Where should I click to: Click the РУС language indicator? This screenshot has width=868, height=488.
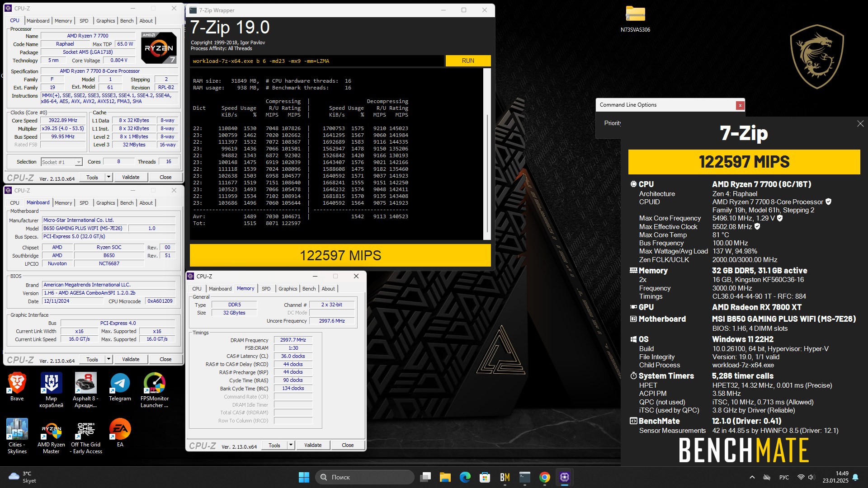pyautogui.click(x=784, y=477)
